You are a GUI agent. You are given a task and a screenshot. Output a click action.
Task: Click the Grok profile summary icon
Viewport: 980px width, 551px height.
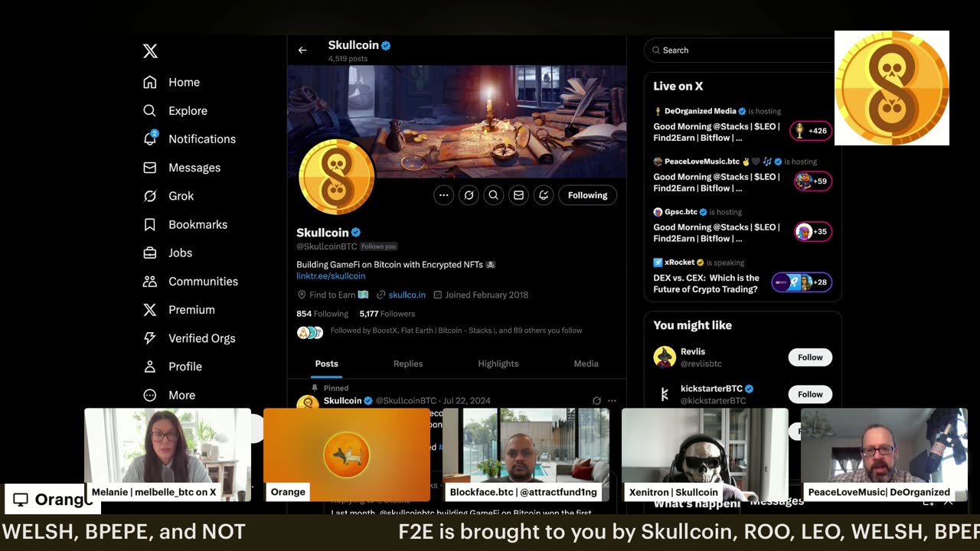(x=469, y=195)
